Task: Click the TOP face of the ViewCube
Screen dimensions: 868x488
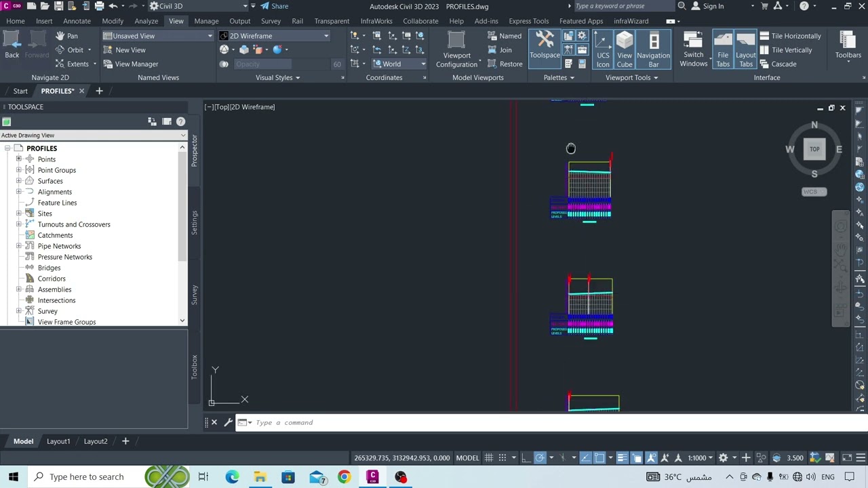Action: click(814, 149)
